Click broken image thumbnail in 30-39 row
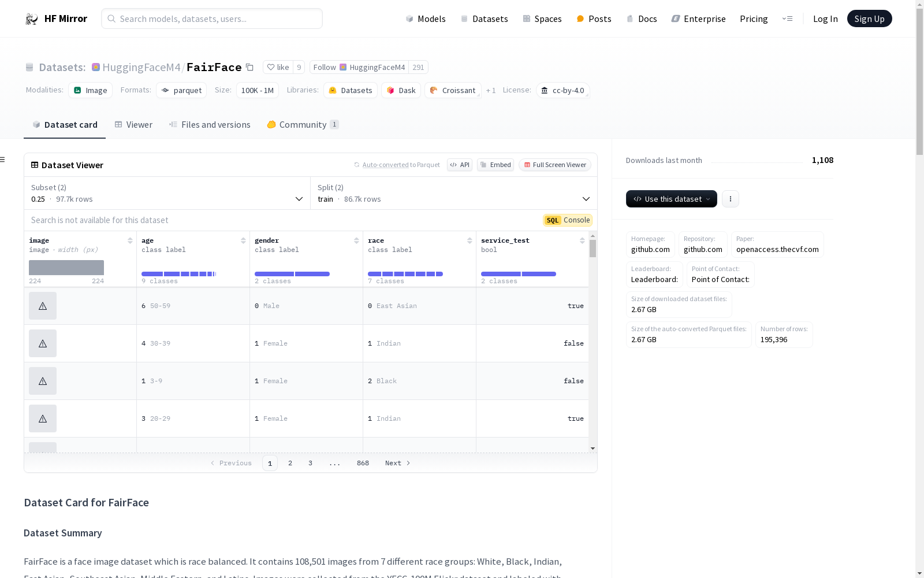Viewport: 924px width, 578px height. click(x=43, y=343)
